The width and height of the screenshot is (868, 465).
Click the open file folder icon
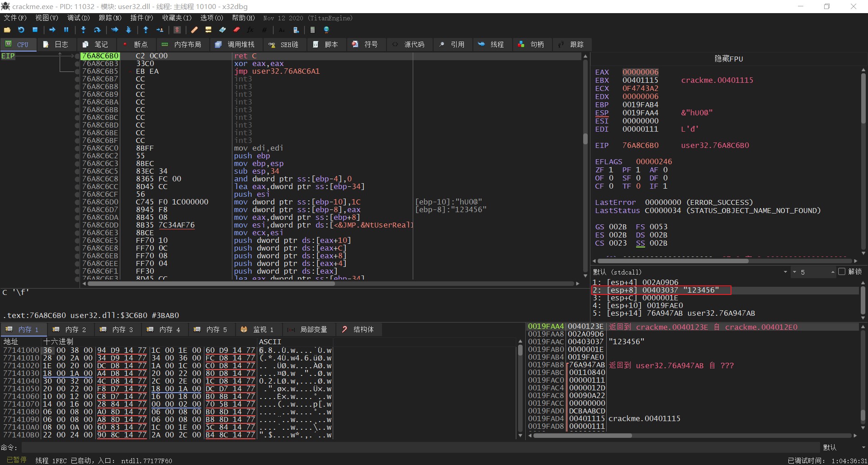[7, 30]
